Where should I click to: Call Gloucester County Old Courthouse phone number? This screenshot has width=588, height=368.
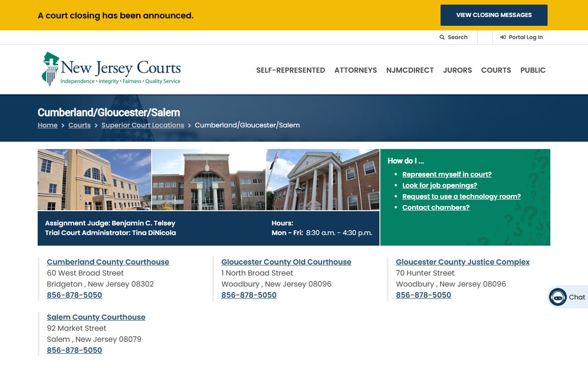[249, 295]
